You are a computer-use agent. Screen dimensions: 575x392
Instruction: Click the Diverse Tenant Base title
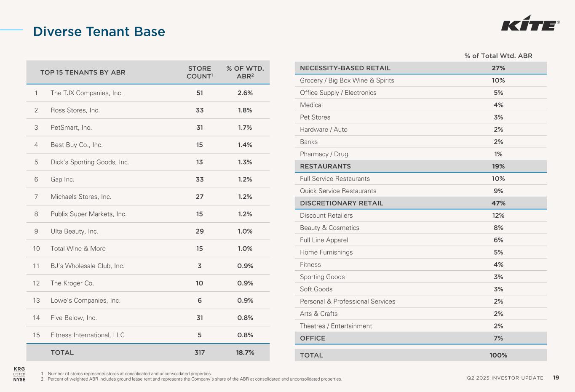point(99,32)
